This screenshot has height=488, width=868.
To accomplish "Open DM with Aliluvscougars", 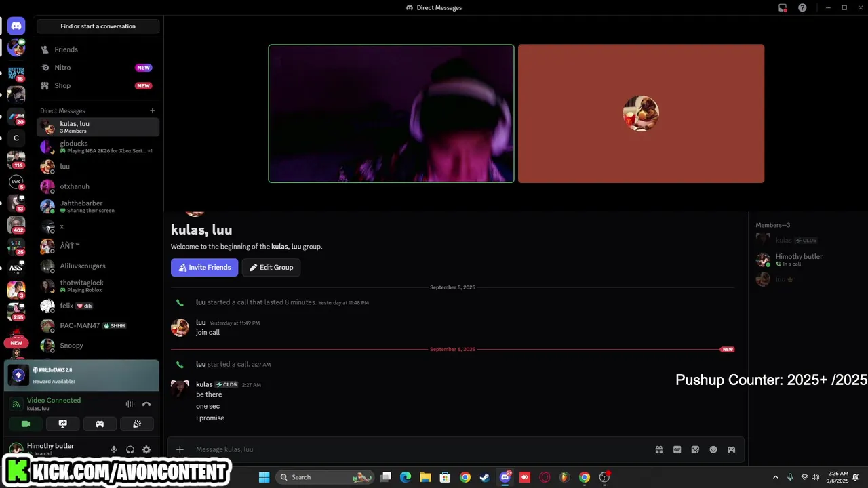I will point(98,266).
